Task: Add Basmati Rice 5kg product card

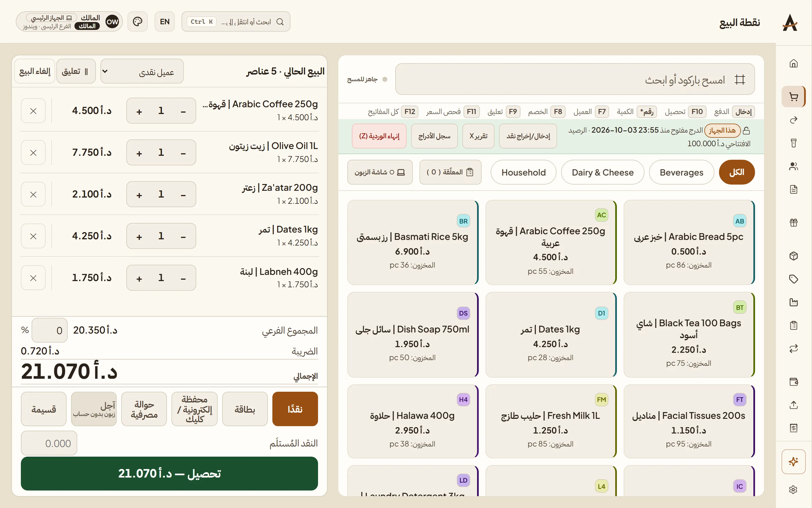Action: tap(412, 242)
